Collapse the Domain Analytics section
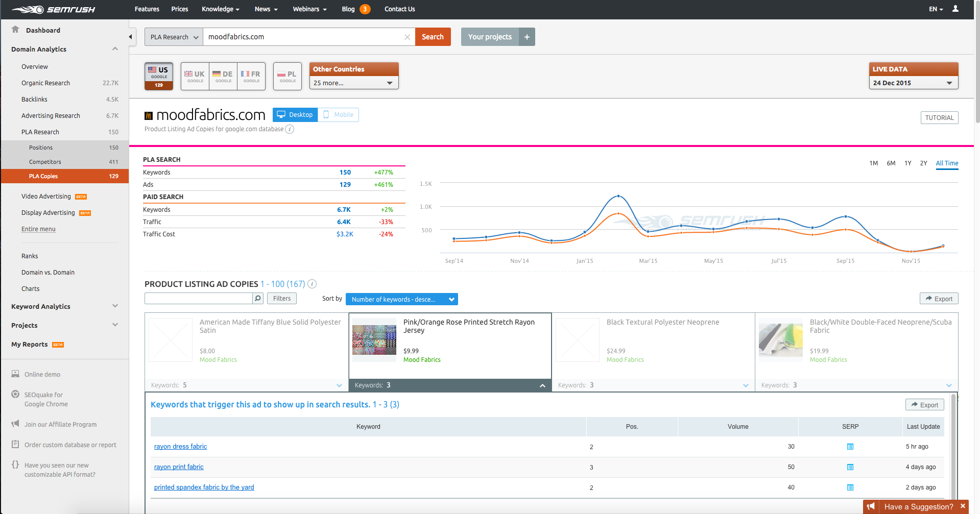This screenshot has width=980, height=514. [x=115, y=49]
